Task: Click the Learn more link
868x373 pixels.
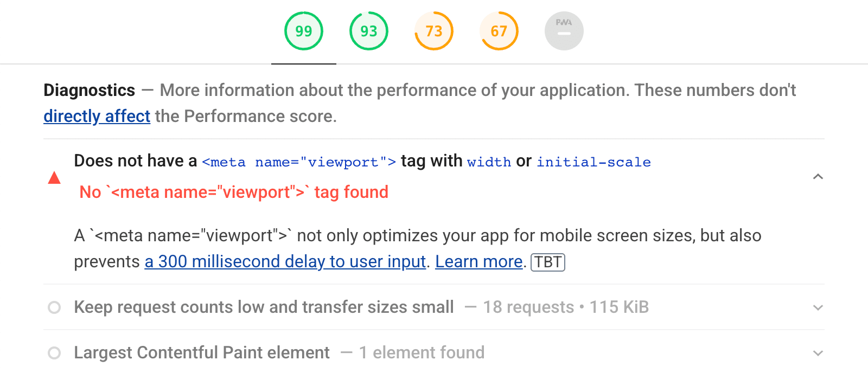Action: [478, 261]
